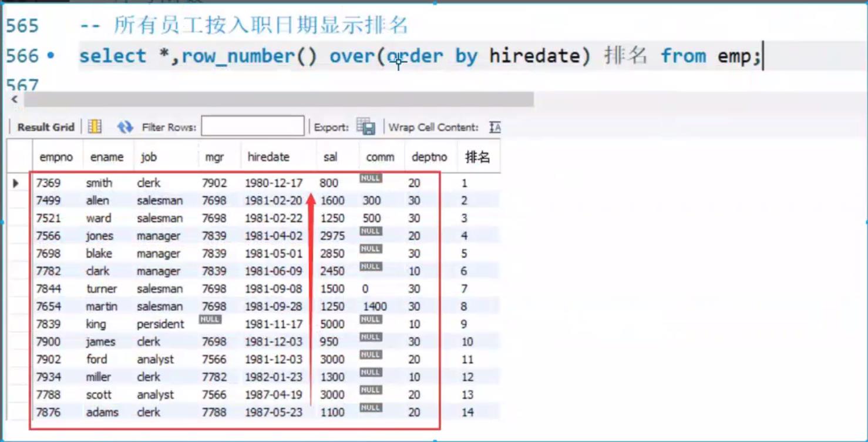
Task: Select the cell with empno 7369
Action: pyautogui.click(x=48, y=183)
